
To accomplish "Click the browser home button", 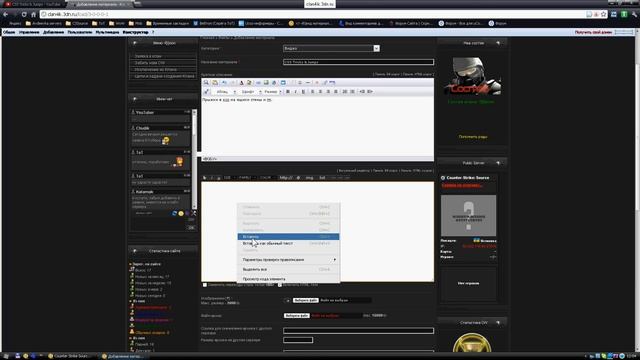I will coord(33,14).
